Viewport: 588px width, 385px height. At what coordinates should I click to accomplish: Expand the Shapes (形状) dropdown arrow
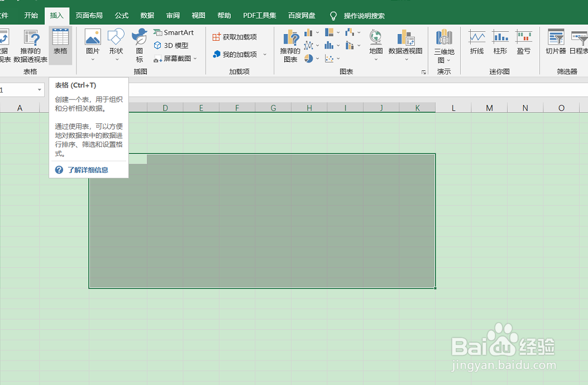click(x=117, y=59)
